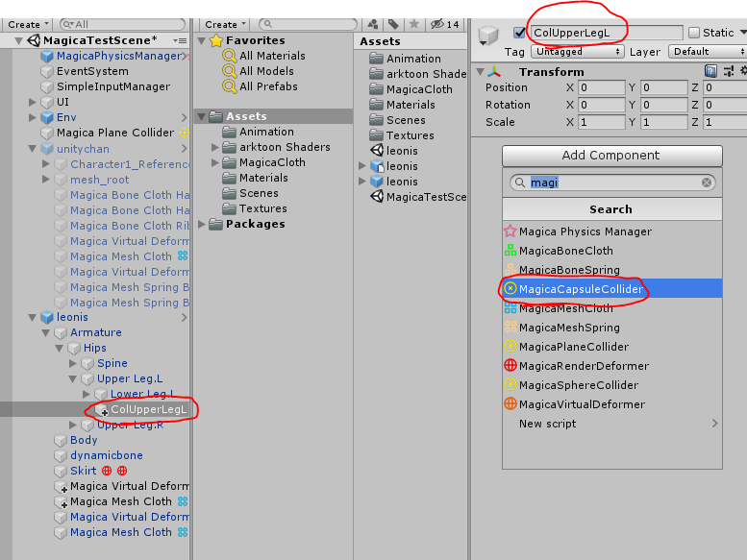Click GameObject cube icon in Inspector
This screenshot has height=560, width=747.
click(x=487, y=35)
